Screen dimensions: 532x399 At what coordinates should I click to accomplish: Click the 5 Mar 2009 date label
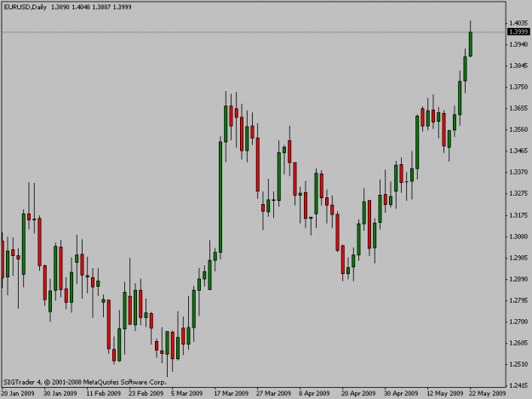[186, 394]
